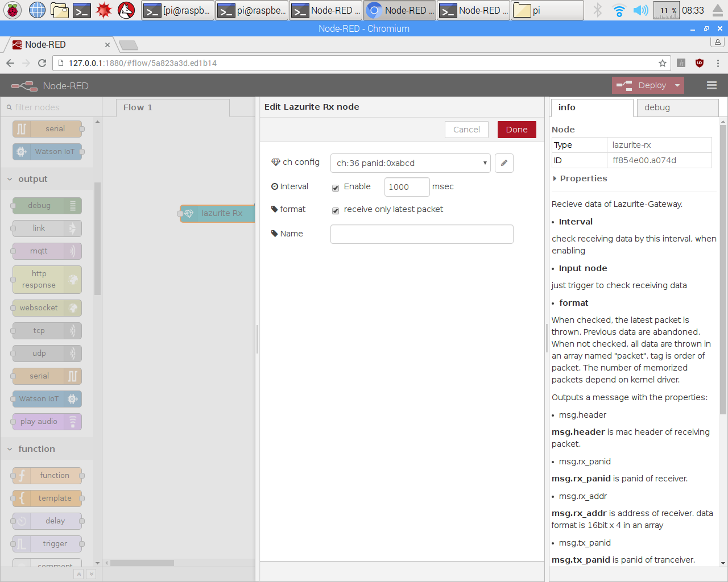Select the function node
The width and height of the screenshot is (728, 582).
pyautogui.click(x=48, y=476)
